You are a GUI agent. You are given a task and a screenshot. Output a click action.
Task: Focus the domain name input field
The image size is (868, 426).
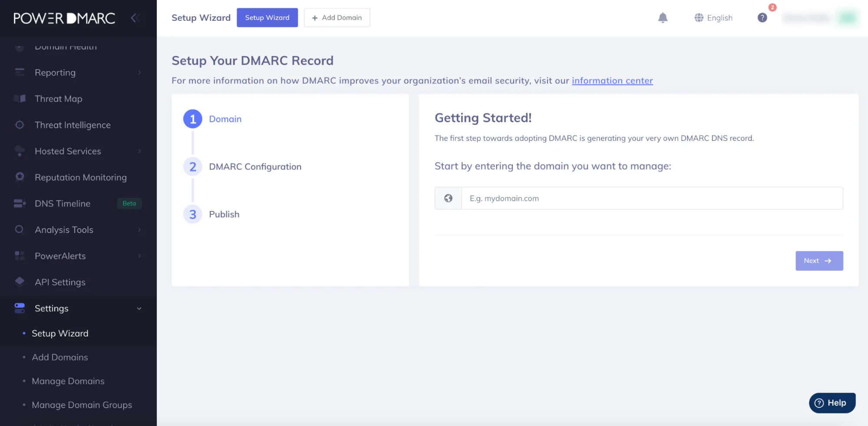[652, 198]
